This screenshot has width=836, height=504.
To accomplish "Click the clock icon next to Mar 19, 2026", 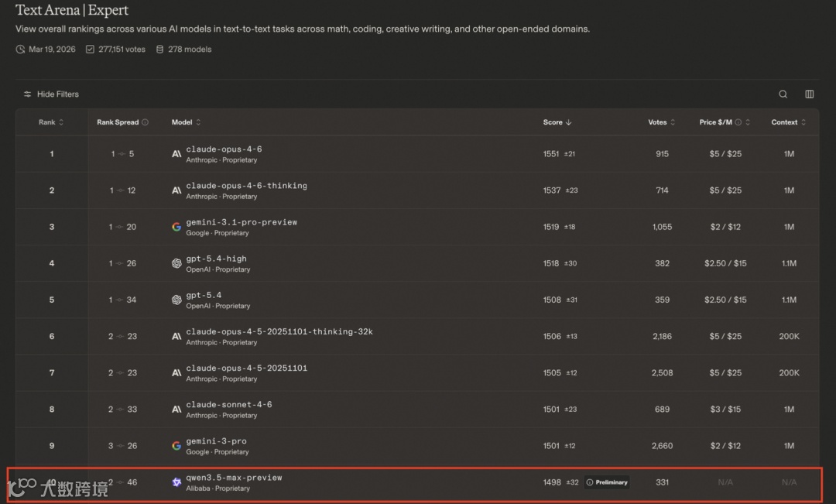I will coord(20,49).
